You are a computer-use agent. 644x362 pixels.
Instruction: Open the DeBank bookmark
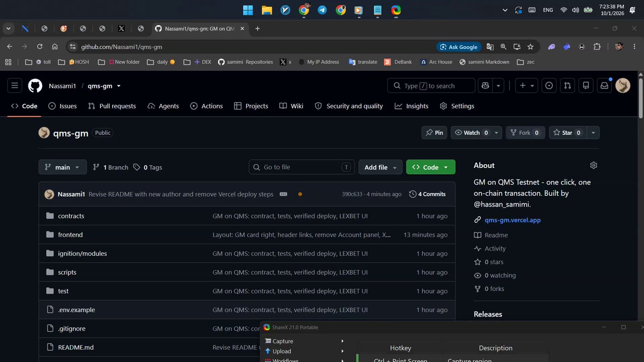click(398, 62)
